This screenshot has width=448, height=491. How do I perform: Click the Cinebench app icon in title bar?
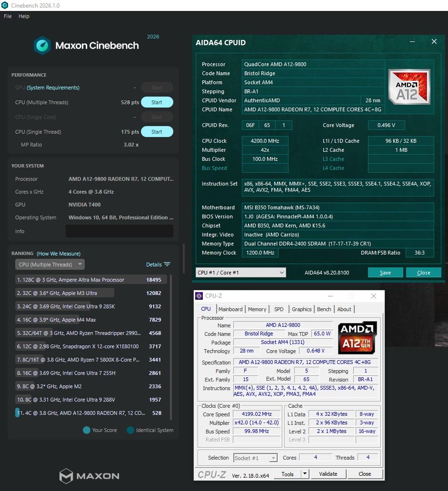click(x=5, y=5)
